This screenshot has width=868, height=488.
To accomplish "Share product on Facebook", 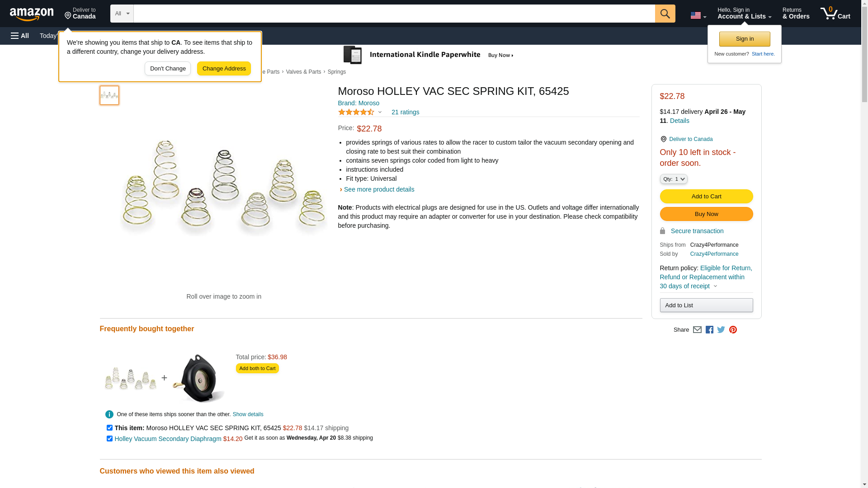I will click(x=709, y=330).
